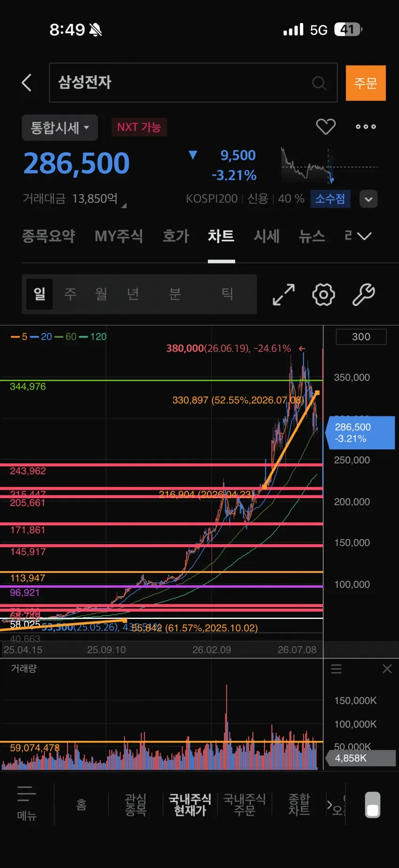The width and height of the screenshot is (399, 868).
Task: Switch to the 뉴스 tab
Action: [x=312, y=236]
